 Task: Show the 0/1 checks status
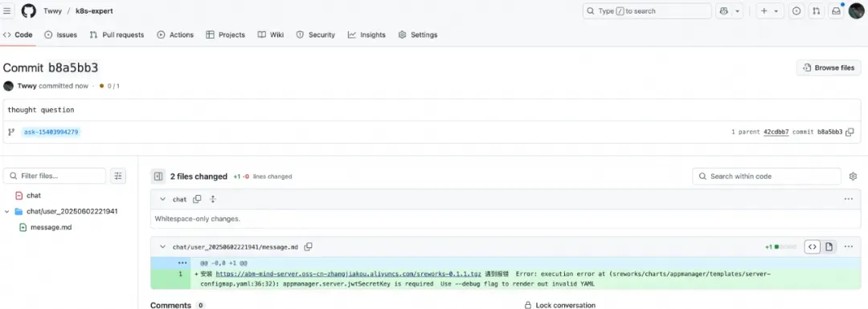tap(109, 86)
